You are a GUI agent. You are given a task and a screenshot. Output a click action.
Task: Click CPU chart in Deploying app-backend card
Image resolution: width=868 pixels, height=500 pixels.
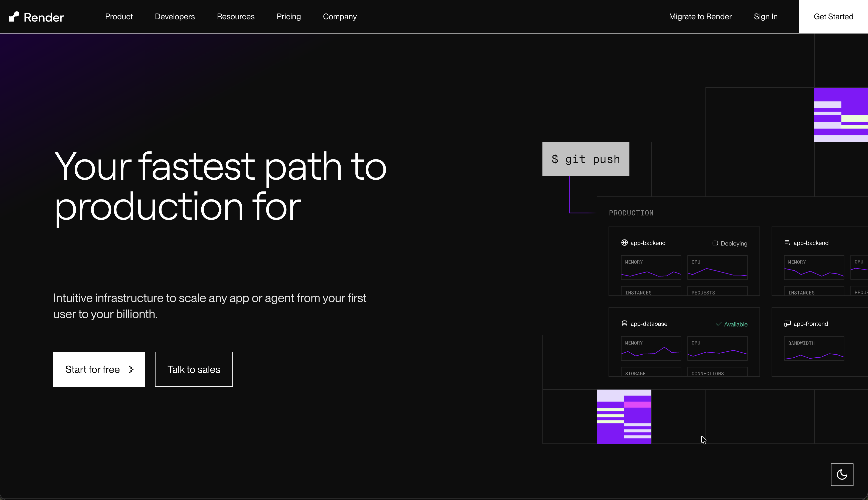717,268
